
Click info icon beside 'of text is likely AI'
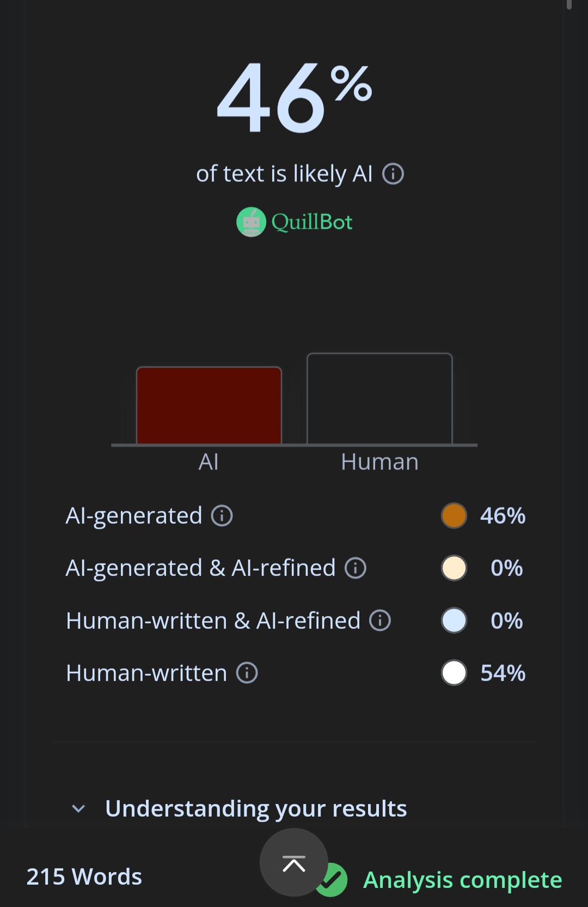[393, 174]
